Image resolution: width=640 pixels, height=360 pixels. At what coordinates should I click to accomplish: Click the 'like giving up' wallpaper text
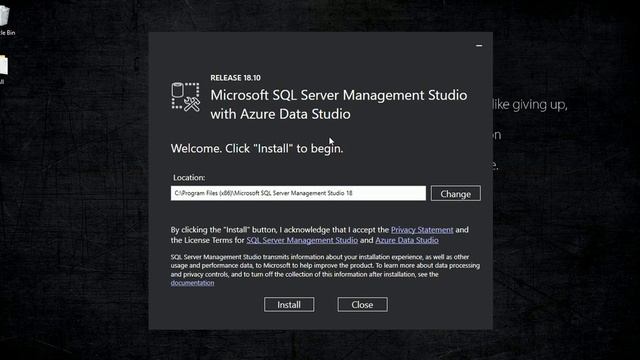[x=530, y=105]
